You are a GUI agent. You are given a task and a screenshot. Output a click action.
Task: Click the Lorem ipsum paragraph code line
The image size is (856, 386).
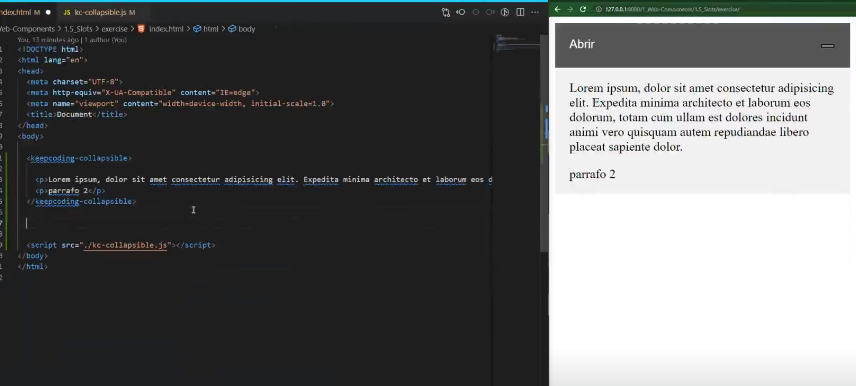264,180
